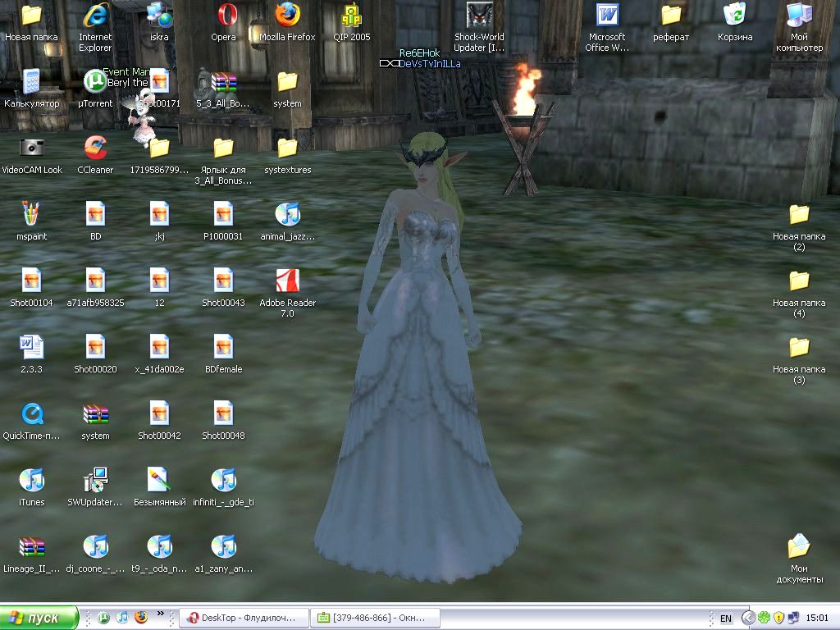Open the реферат folder

coord(671,16)
